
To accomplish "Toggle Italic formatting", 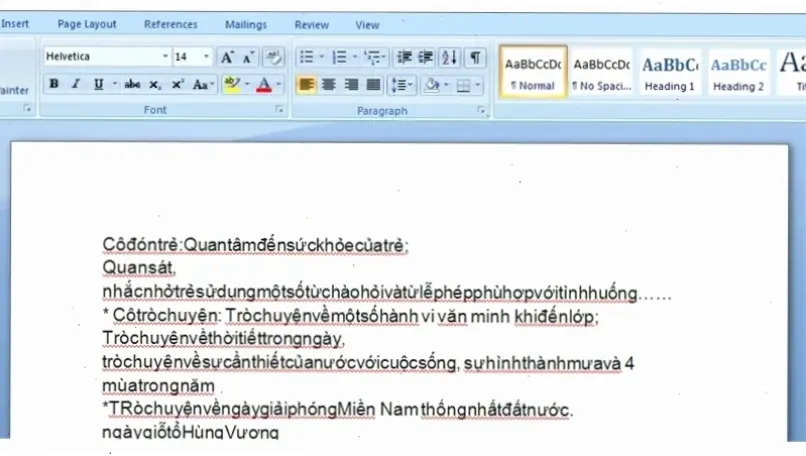I will 76,84.
